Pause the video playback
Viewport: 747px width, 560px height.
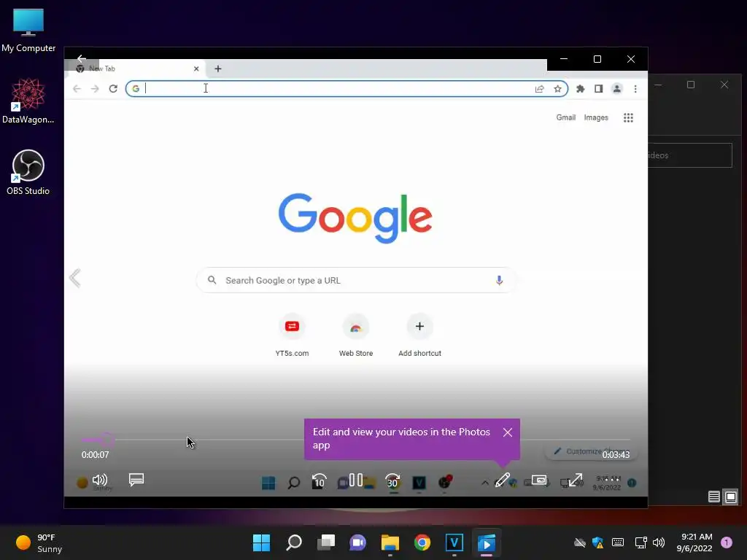click(356, 480)
